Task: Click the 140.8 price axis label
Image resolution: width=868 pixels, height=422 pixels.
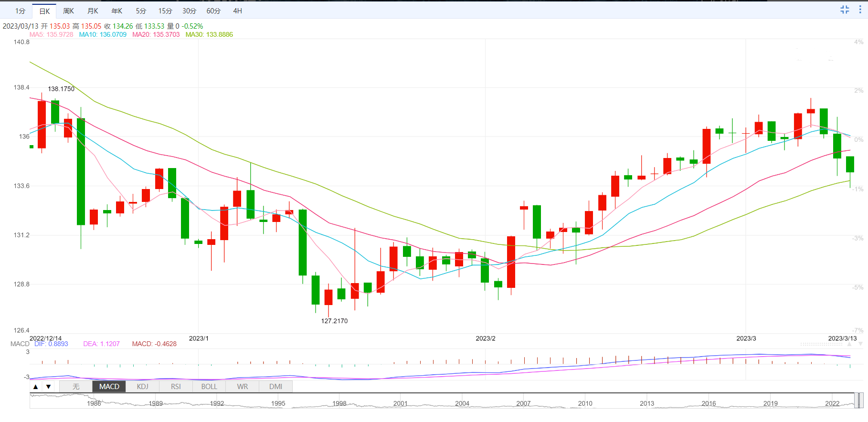Action: click(x=21, y=42)
